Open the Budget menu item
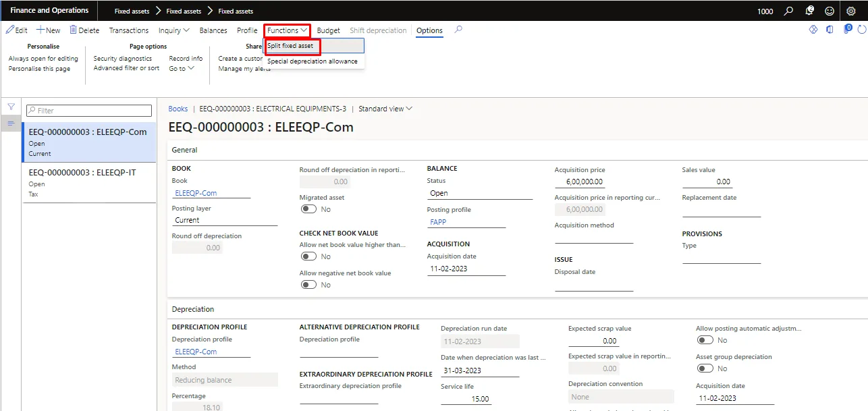This screenshot has width=868, height=411. [329, 30]
